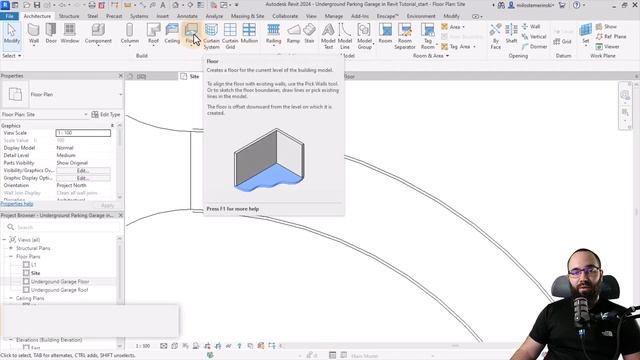Choose the Component tool
This screenshot has height=360, width=640.
98,33
